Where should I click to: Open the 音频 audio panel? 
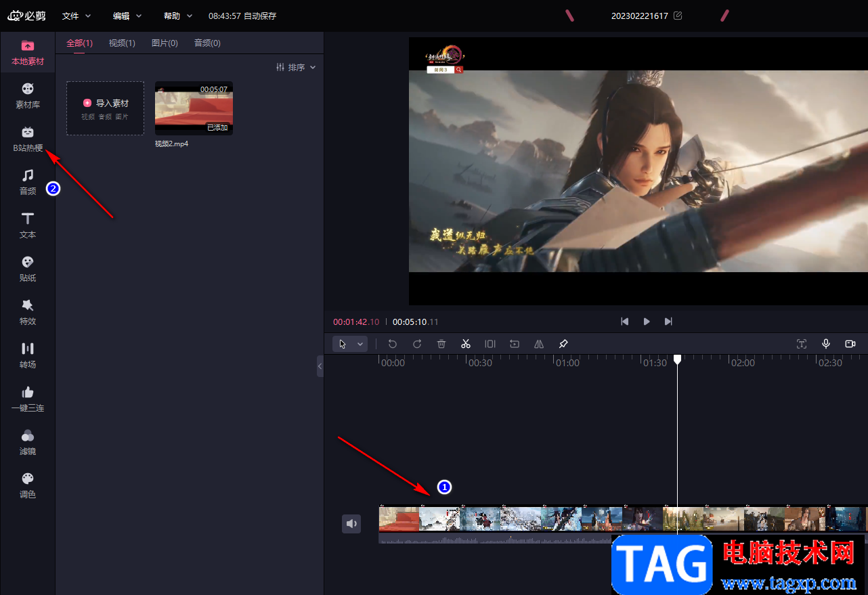click(28, 182)
